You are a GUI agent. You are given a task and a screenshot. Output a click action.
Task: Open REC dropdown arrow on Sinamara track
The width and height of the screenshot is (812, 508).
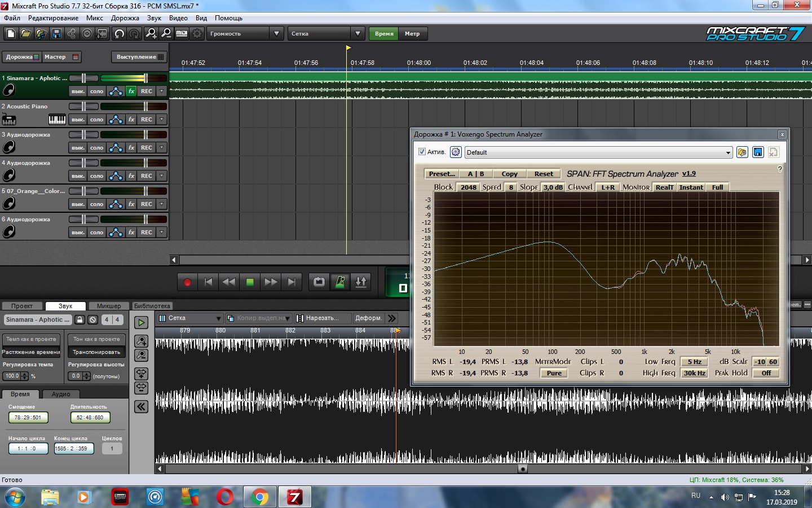pyautogui.click(x=162, y=91)
